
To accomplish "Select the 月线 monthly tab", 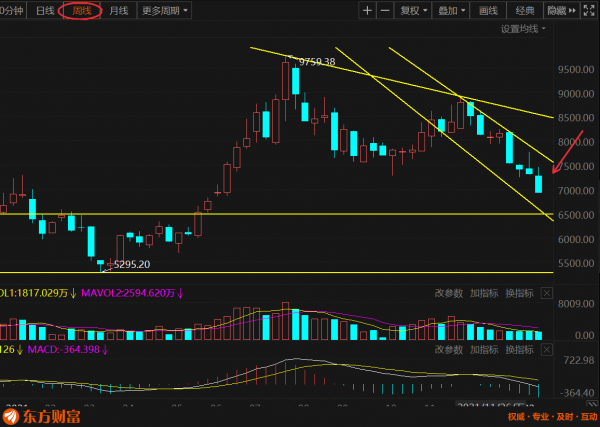I will click(117, 10).
